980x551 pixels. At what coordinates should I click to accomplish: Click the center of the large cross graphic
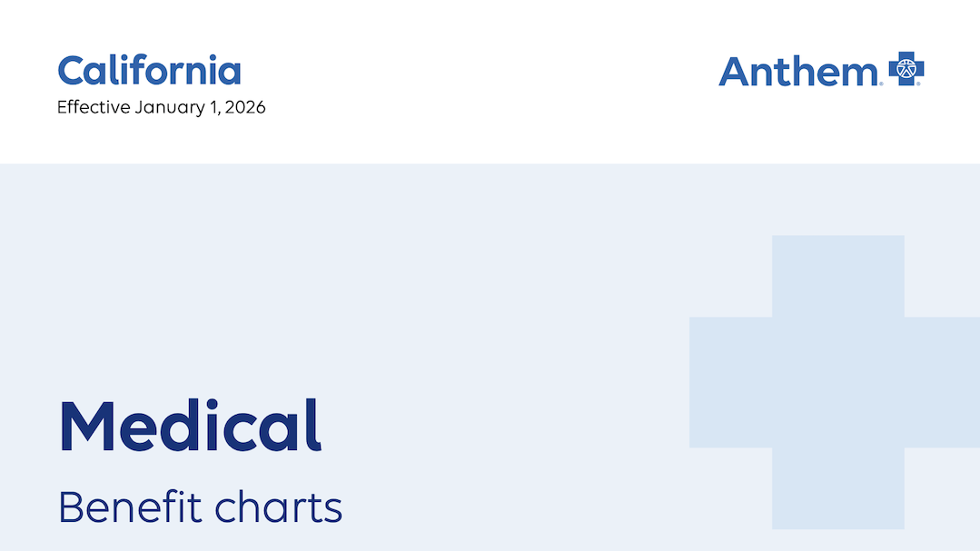click(837, 382)
